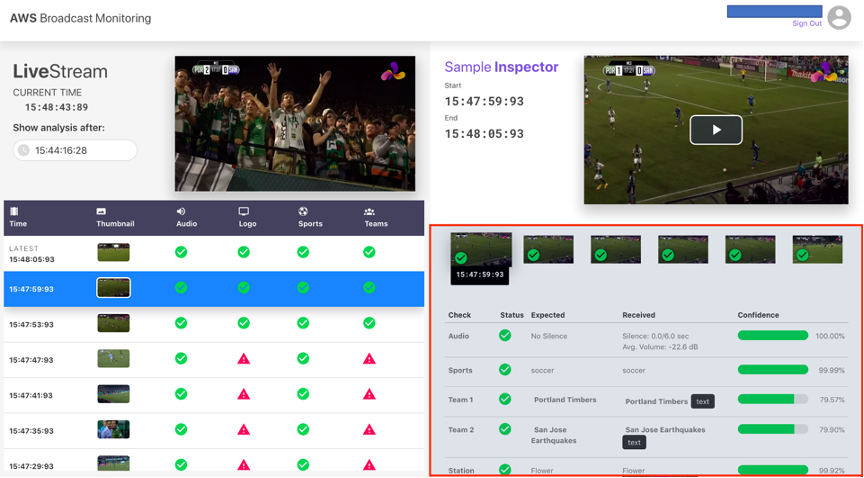Click the Expected column header
This screenshot has width=864, height=478.
(548, 315)
